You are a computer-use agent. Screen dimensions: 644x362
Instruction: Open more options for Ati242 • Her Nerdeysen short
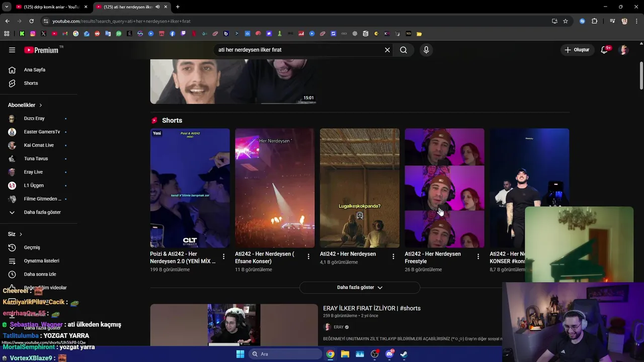pos(393,256)
